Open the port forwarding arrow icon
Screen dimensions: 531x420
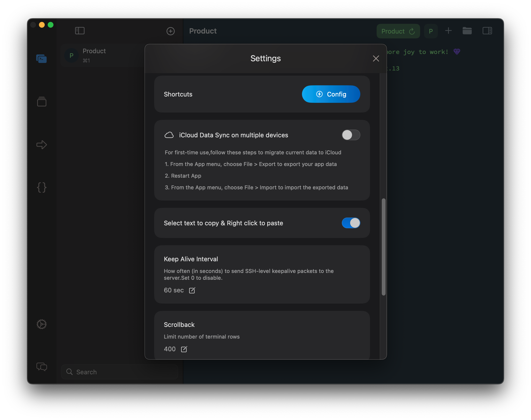[42, 145]
